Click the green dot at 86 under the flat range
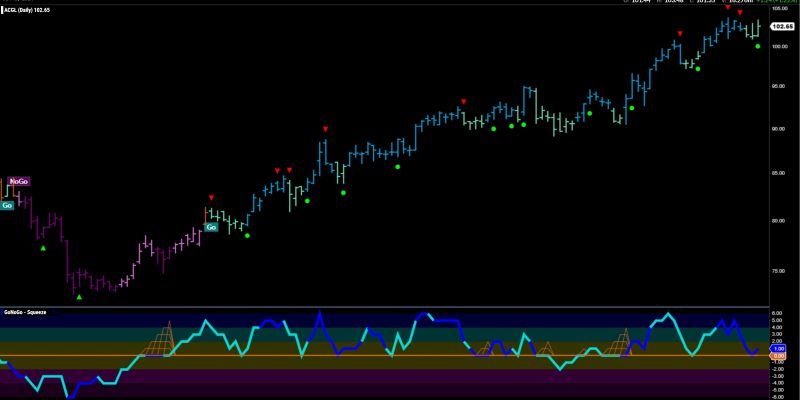The width and height of the screenshot is (800, 400). 397,167
